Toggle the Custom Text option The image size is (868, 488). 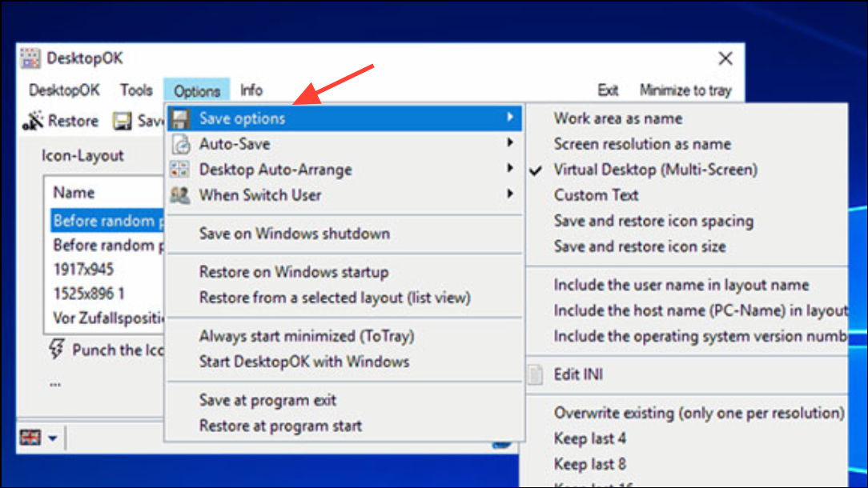click(597, 195)
